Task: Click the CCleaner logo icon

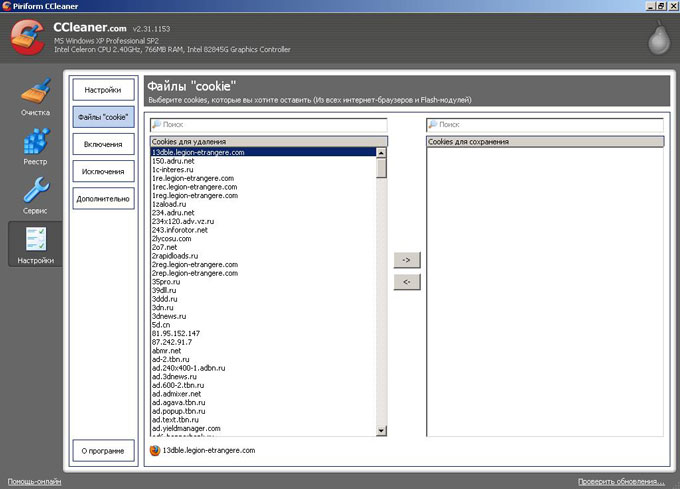Action: click(x=27, y=38)
